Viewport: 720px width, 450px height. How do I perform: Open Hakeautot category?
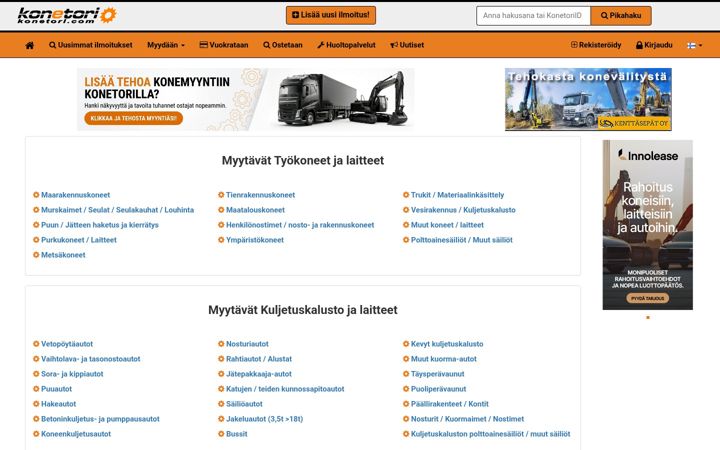(58, 404)
